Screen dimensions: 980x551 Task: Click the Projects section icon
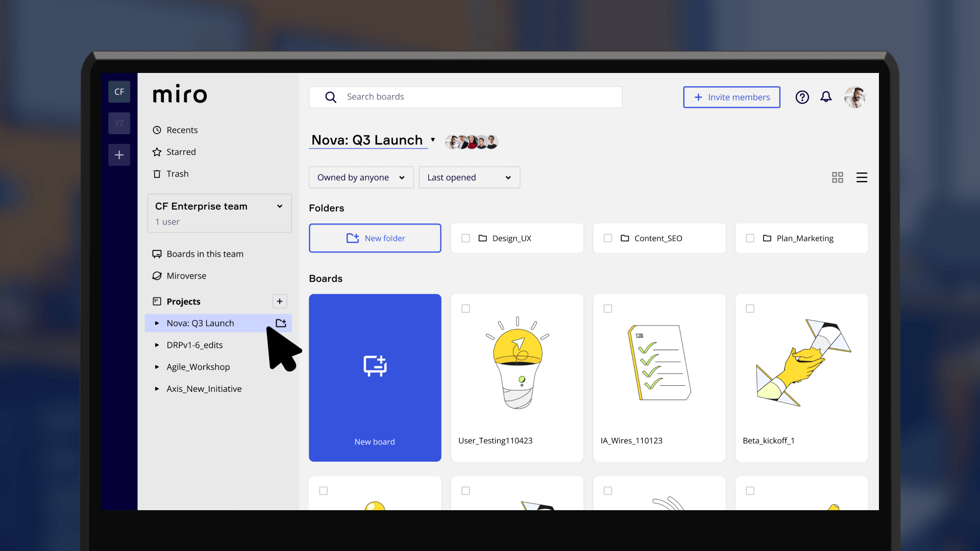157,302
